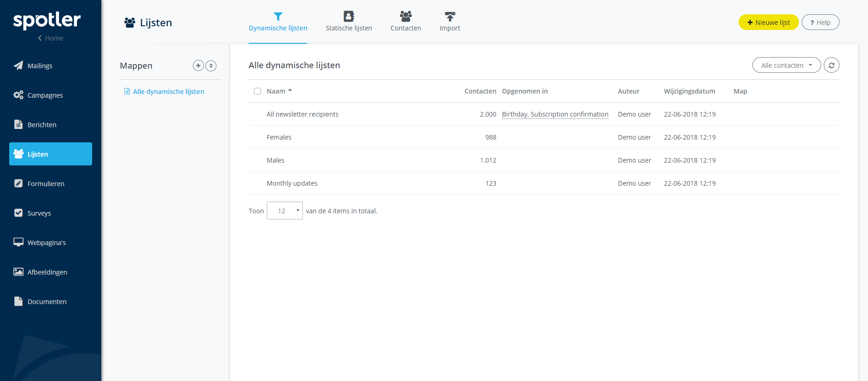868x381 pixels.
Task: Sort by Naam column header
Action: 279,91
